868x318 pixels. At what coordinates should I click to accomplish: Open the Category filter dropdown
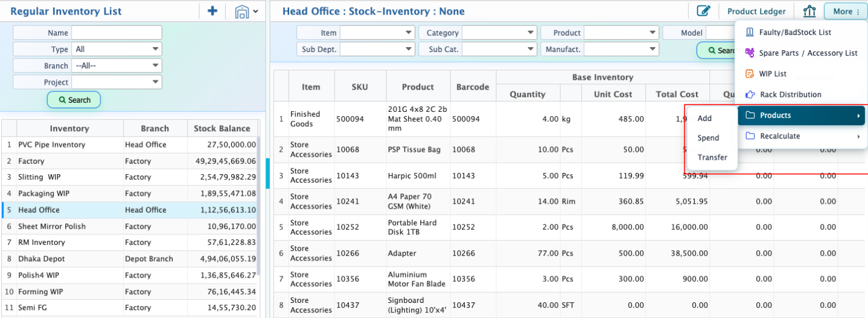pos(500,33)
